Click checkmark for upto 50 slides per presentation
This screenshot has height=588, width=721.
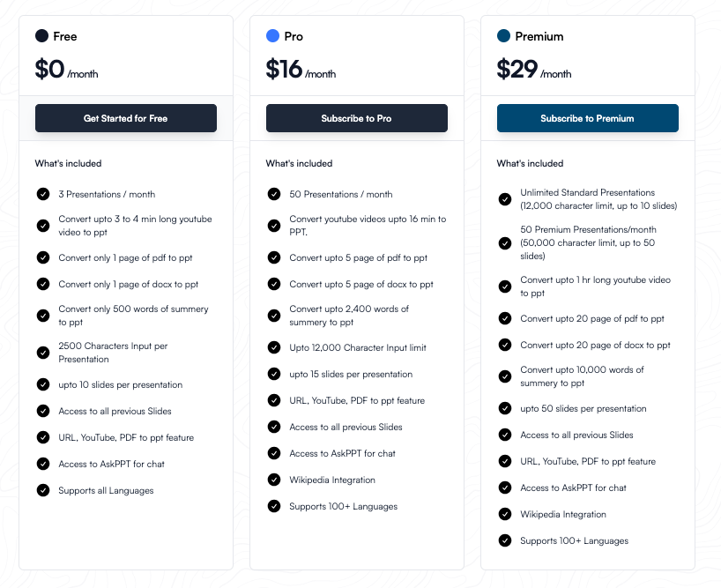coord(505,408)
